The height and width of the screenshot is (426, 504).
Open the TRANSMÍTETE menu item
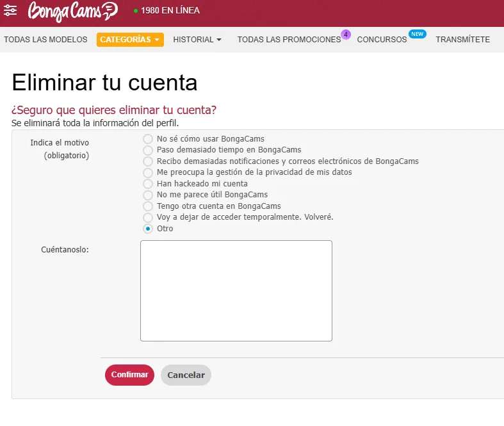pos(462,40)
